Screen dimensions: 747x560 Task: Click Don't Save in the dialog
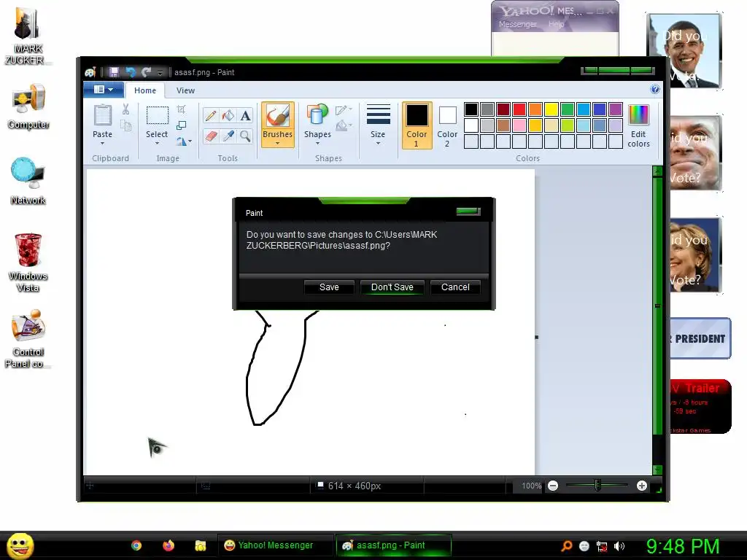click(x=392, y=287)
